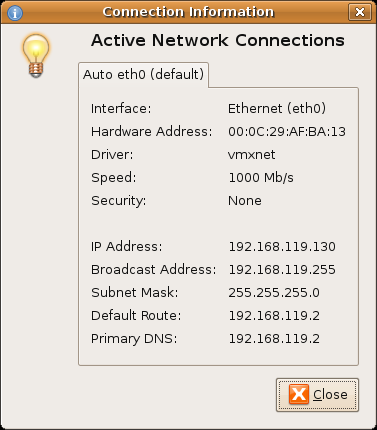Click the blue info icon in title bar
This screenshot has height=430, width=377.
coord(15,13)
